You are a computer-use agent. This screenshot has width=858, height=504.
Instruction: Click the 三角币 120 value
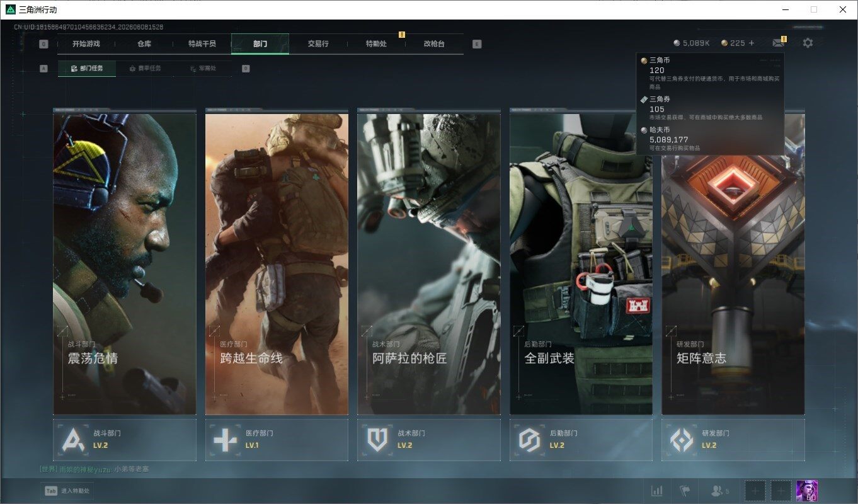coord(656,70)
